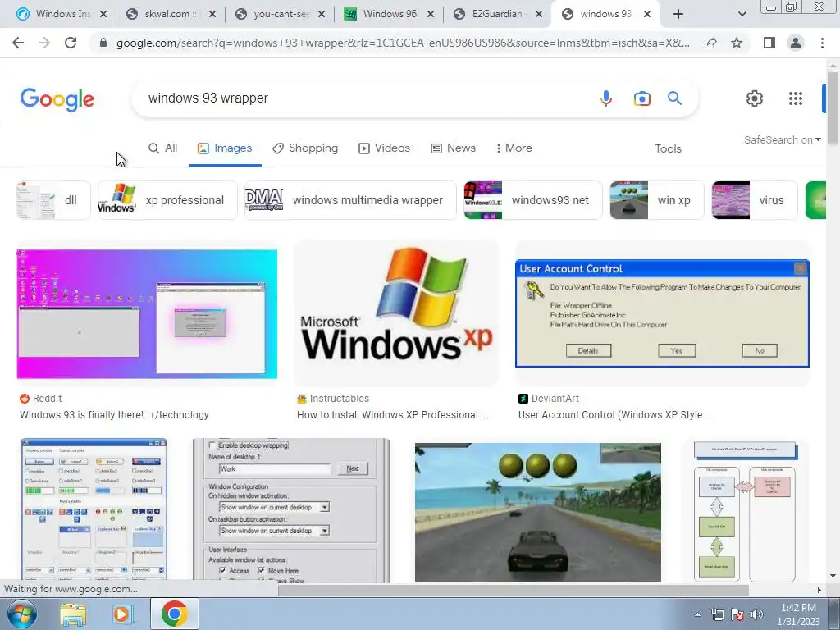
Task: Open the volume speaker tray icon
Action: coord(757,614)
